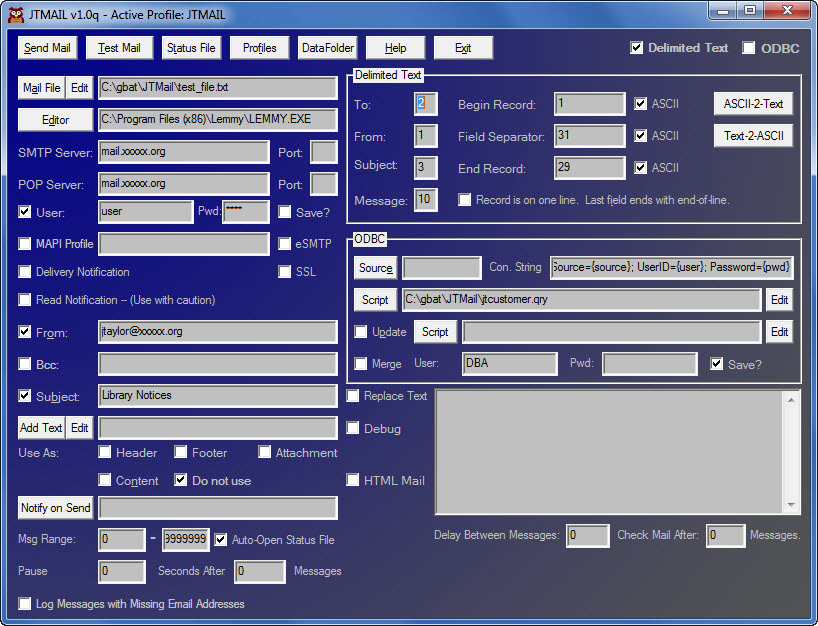The width and height of the screenshot is (818, 626).
Task: Toggle the Delimited Text checkbox at top
Action: pos(636,48)
